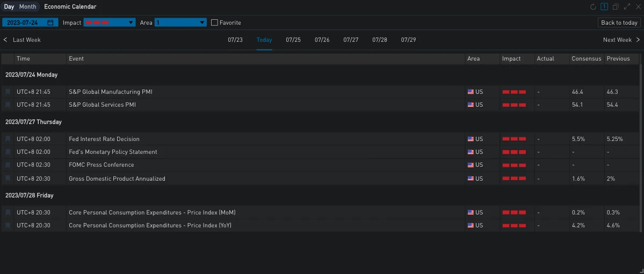Viewport: 644px width, 274px height.
Task: Switch to Day view
Action: click(9, 7)
